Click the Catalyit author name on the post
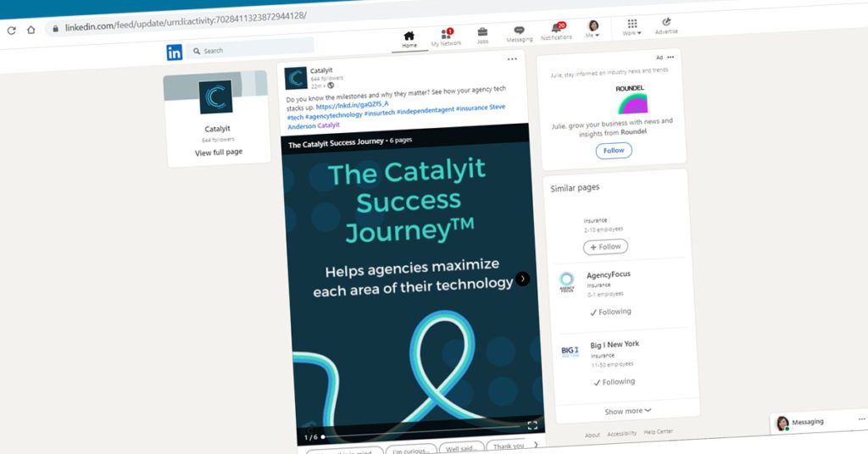The height and width of the screenshot is (454, 868). [321, 71]
